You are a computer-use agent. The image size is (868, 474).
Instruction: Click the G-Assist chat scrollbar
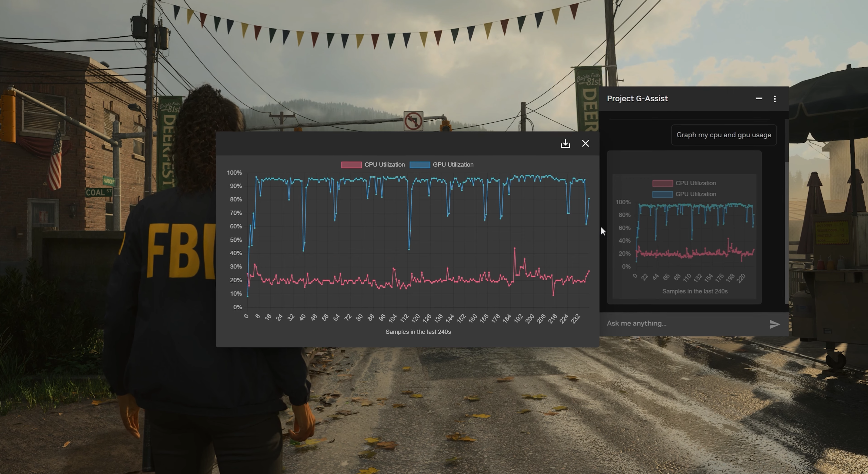pyautogui.click(x=786, y=233)
